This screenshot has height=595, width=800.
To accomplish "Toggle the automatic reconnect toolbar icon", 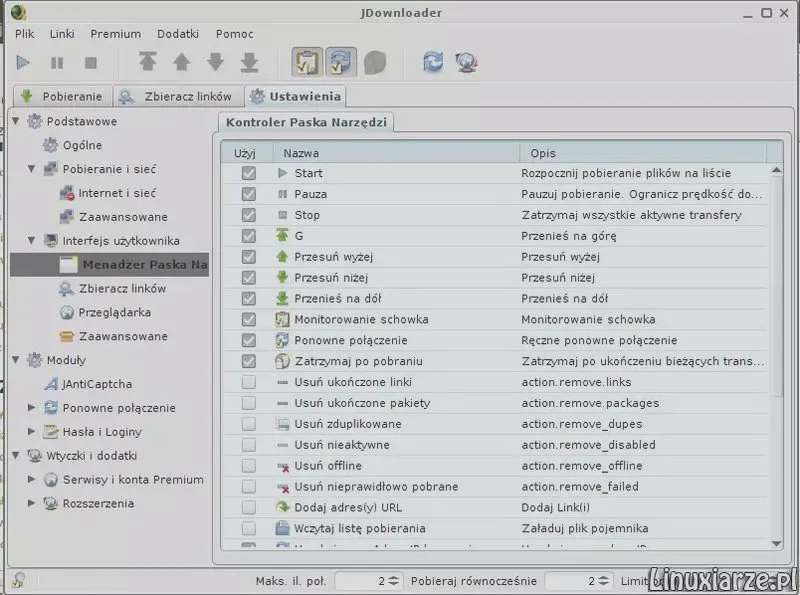I will [x=341, y=62].
